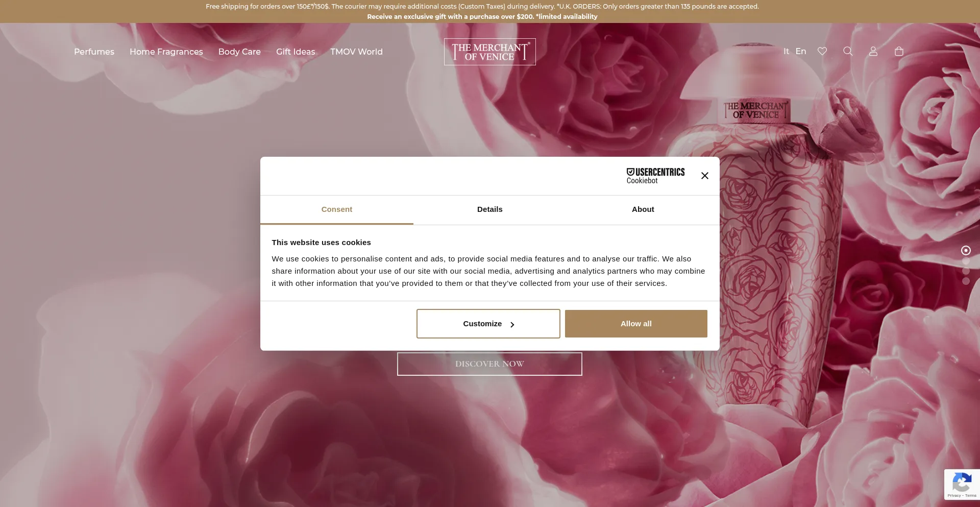980x507 pixels.
Task: Click the search magnifier icon
Action: (848, 51)
